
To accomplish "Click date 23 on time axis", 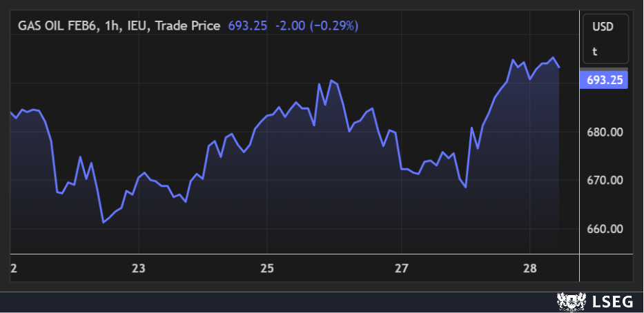I will point(139,268).
